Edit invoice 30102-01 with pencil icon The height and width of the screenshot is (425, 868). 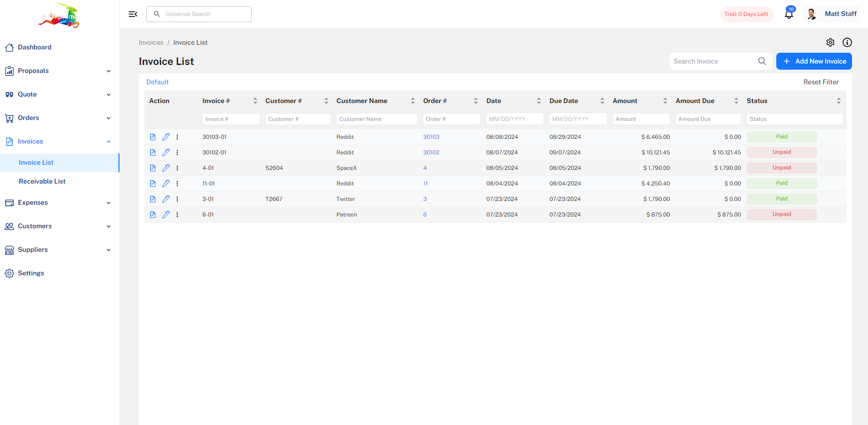[166, 152]
